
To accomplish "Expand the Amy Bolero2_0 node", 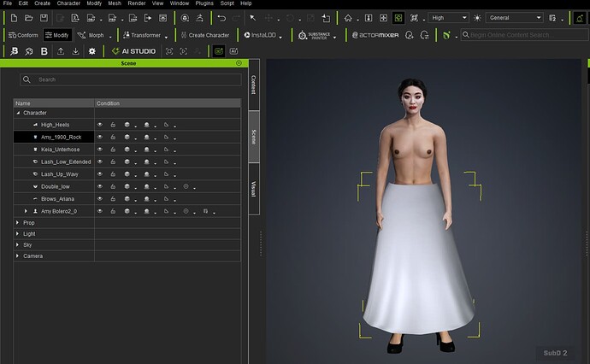I will [x=26, y=211].
